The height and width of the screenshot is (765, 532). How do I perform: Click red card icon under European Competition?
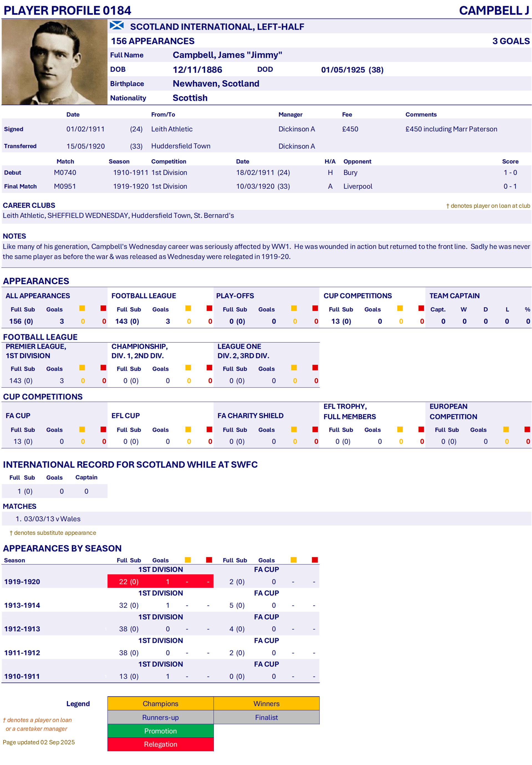527,429
